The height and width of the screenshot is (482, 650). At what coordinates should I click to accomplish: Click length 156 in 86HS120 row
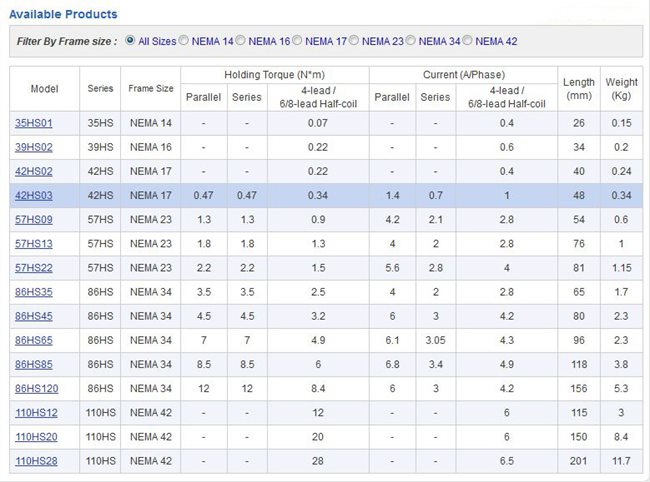coord(579,388)
